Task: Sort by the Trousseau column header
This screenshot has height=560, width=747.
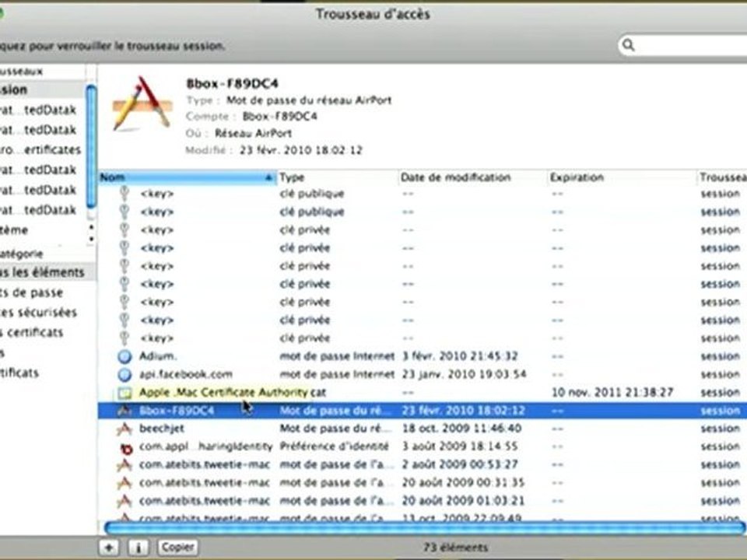Action: [722, 177]
